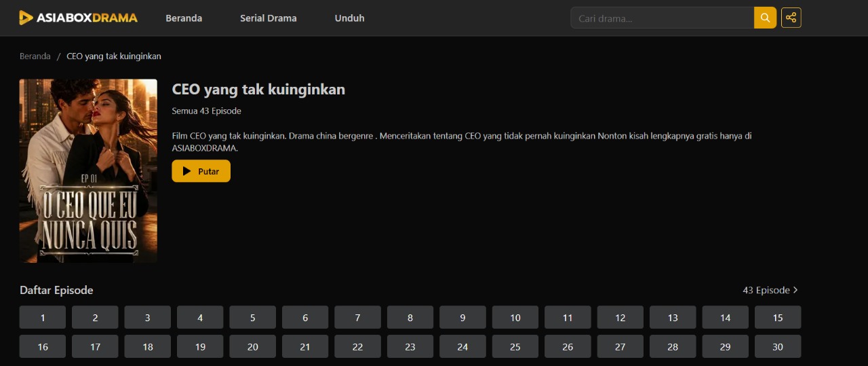
Task: Select episode 2
Action: (95, 317)
